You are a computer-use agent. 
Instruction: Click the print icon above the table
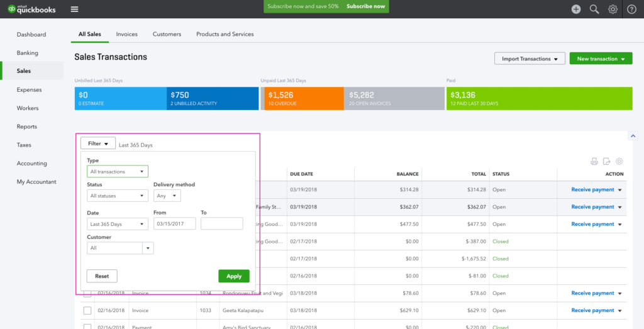point(594,162)
